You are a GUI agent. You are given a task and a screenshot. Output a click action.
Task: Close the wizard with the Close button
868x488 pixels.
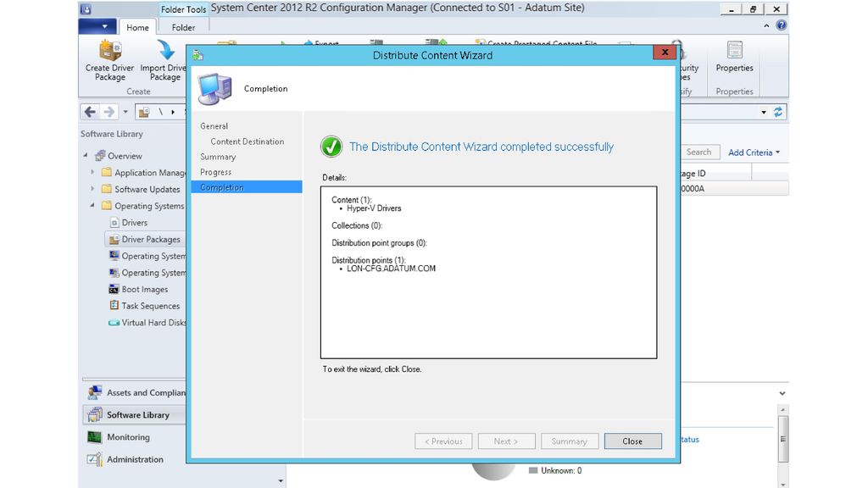[632, 441]
